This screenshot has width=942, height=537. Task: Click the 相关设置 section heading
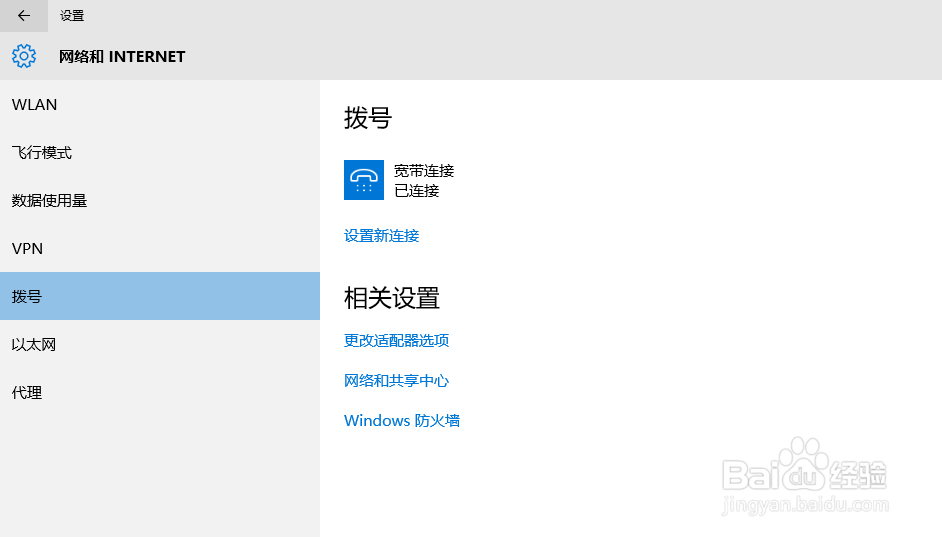(x=392, y=298)
